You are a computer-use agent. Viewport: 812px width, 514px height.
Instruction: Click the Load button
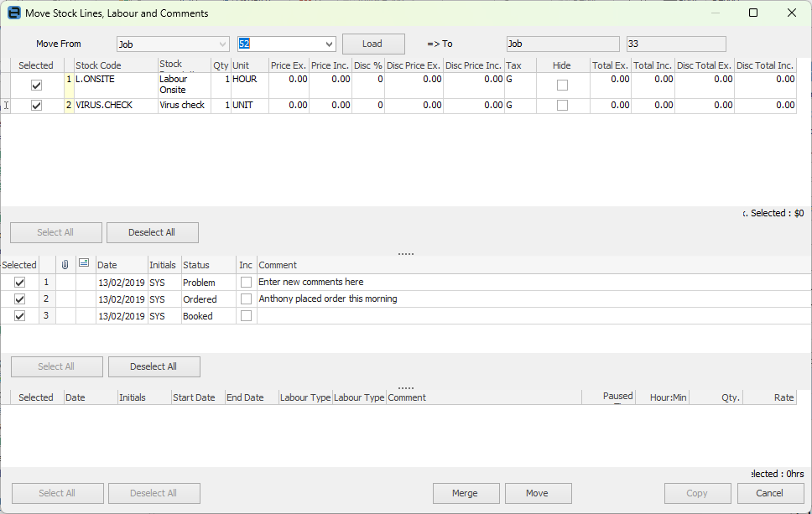tap(372, 44)
